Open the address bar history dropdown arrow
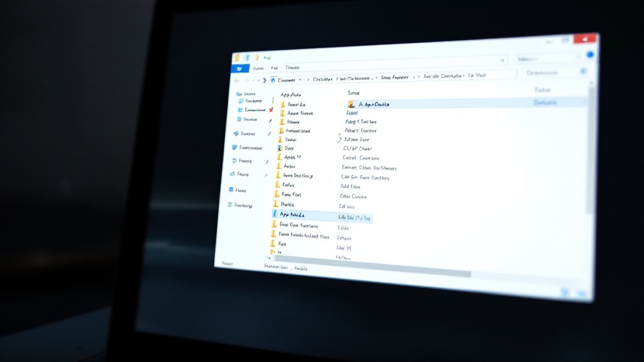Viewport: 644px width, 362px height. 502,60
